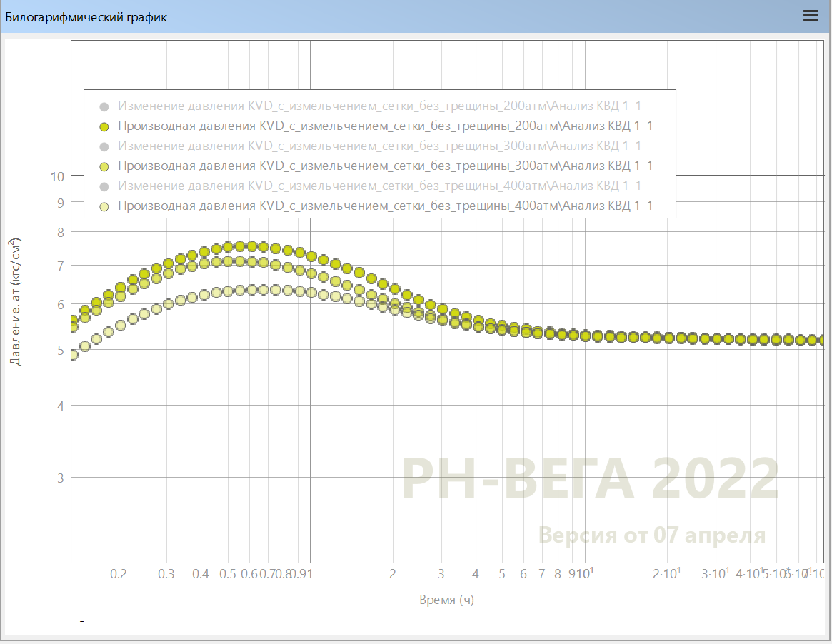Select the last data point at the plot's right edge
The image size is (832, 644).
point(823,340)
